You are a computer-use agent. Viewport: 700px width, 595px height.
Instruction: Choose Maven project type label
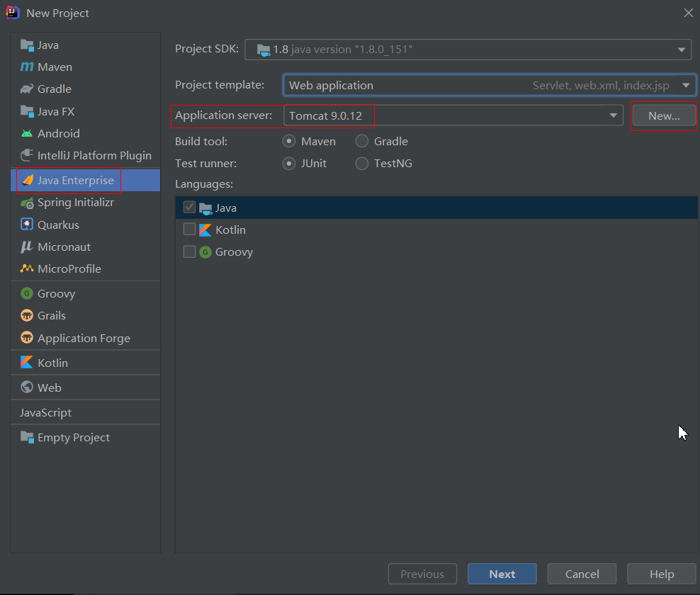(x=55, y=67)
